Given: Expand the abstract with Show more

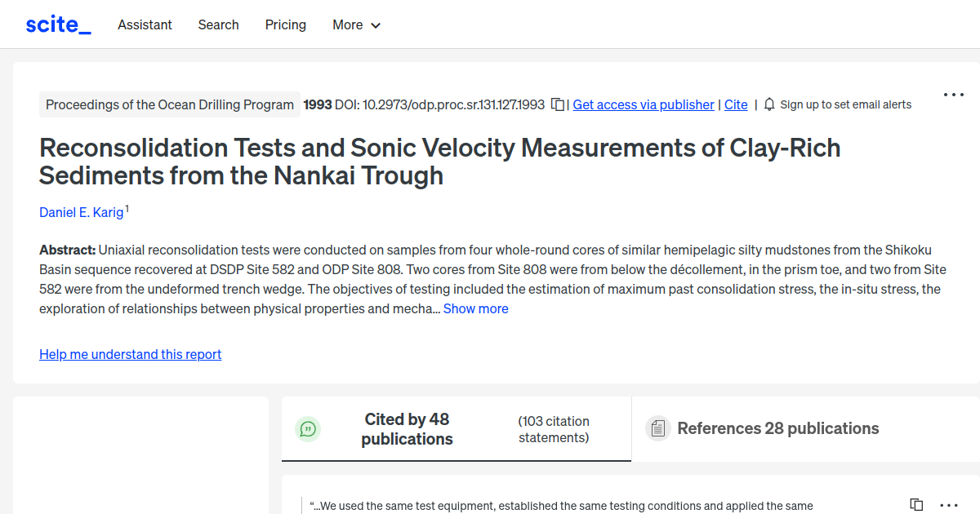Looking at the screenshot, I should [x=475, y=308].
